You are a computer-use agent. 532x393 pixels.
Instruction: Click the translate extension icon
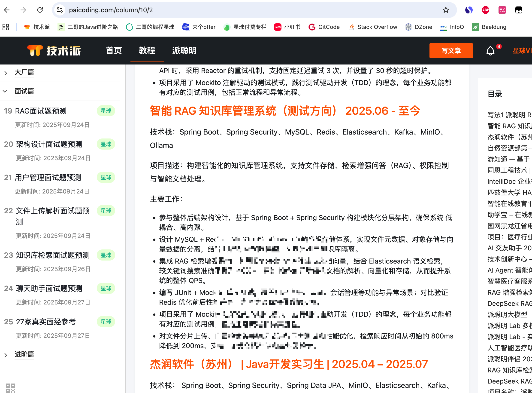pos(502,10)
